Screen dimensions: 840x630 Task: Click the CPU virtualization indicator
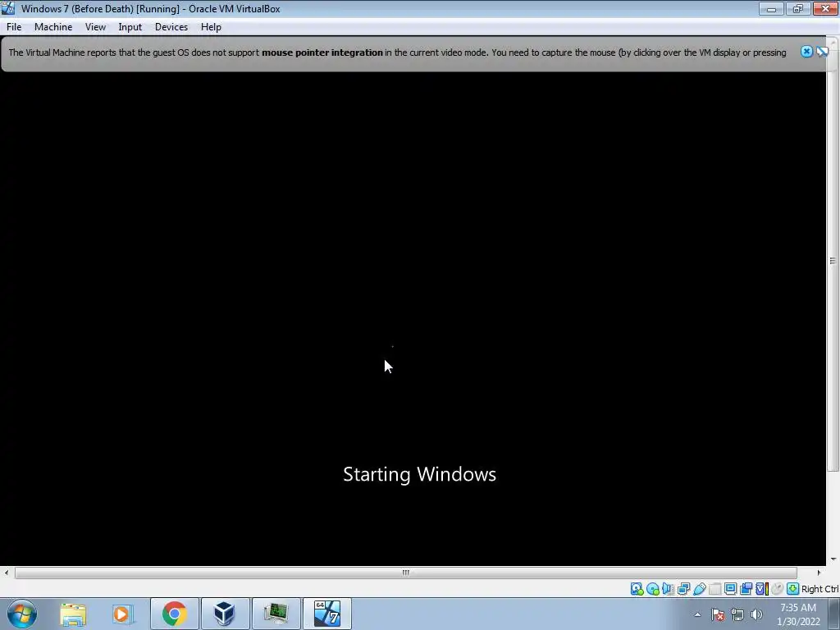pyautogui.click(x=761, y=589)
